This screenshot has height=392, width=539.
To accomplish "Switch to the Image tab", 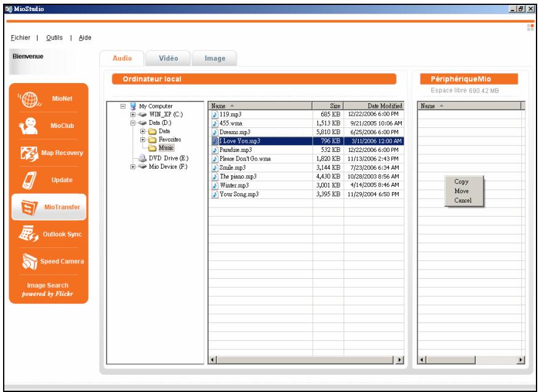I will click(215, 58).
